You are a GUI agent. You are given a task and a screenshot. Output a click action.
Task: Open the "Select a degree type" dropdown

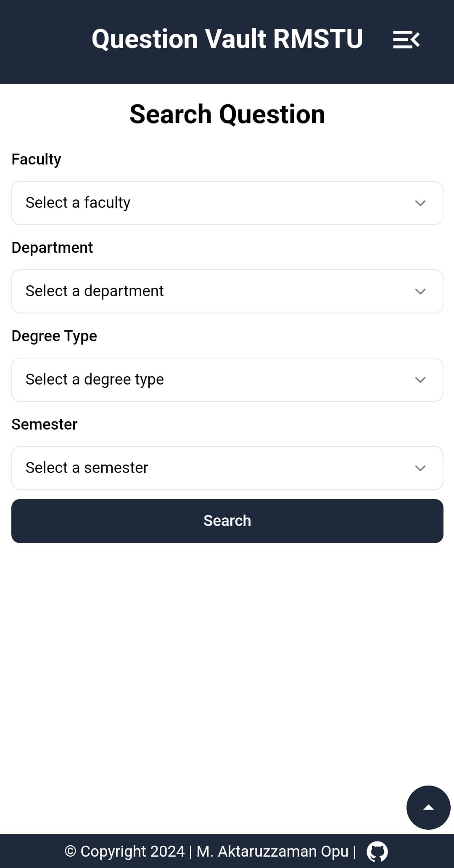(x=227, y=380)
